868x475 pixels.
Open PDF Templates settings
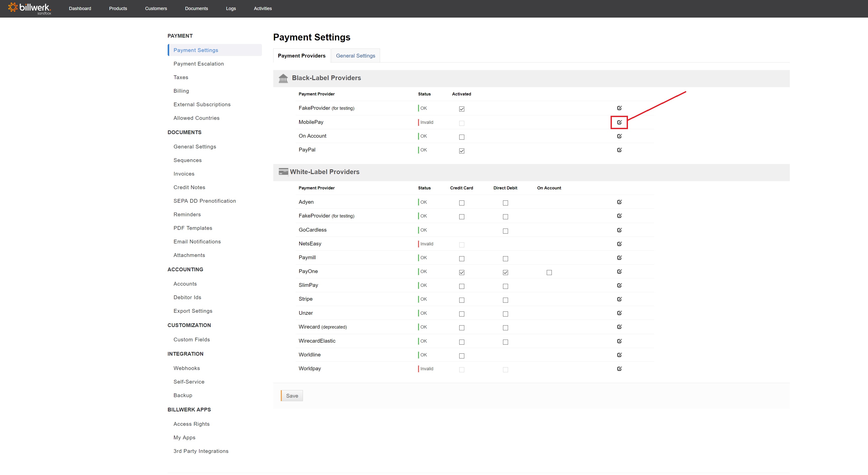click(193, 228)
